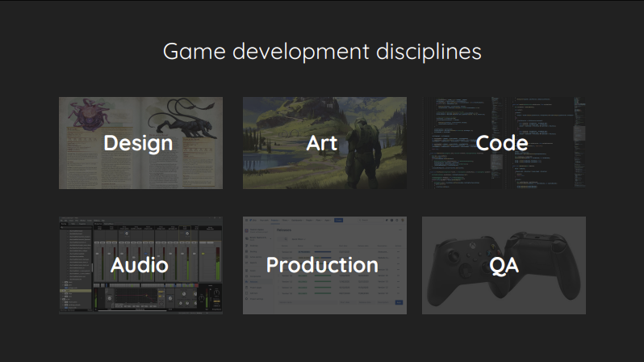Select the Art discipline image card
Screen dimensions: 644x362
pyautogui.click(x=324, y=143)
